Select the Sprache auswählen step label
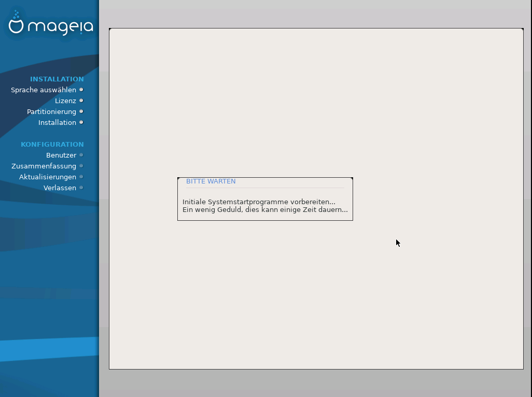 pyautogui.click(x=44, y=90)
